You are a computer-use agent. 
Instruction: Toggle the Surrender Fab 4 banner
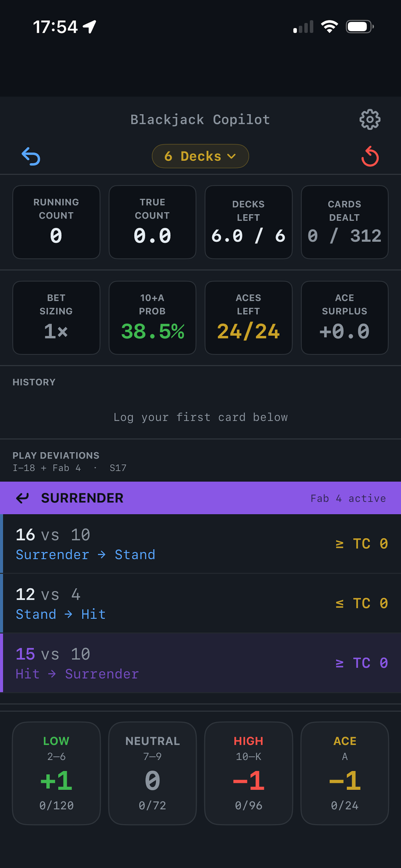[x=200, y=498]
